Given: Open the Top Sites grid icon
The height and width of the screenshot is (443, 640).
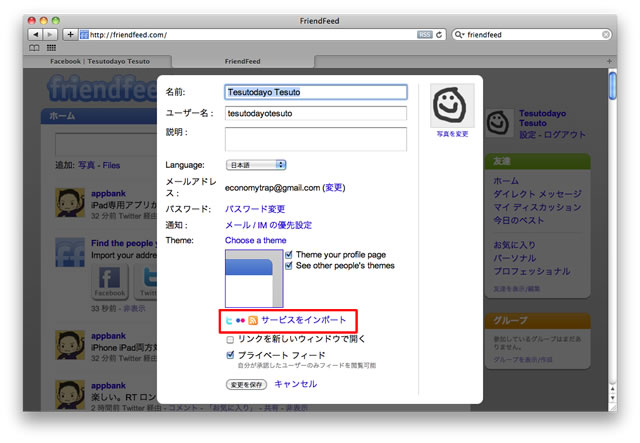Looking at the screenshot, I should (51, 48).
